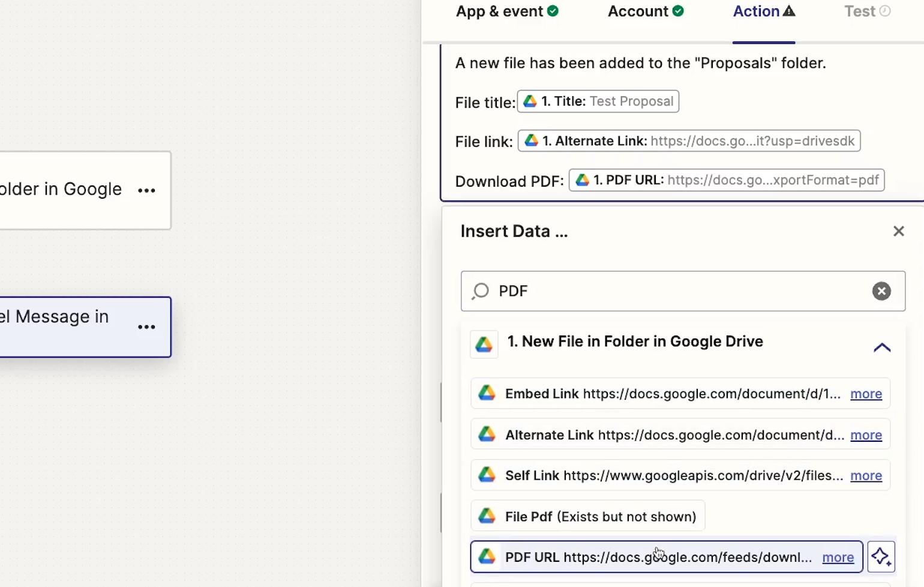Image resolution: width=924 pixels, height=587 pixels.
Task: Show more of the Alternate Link value
Action: pyautogui.click(x=866, y=435)
